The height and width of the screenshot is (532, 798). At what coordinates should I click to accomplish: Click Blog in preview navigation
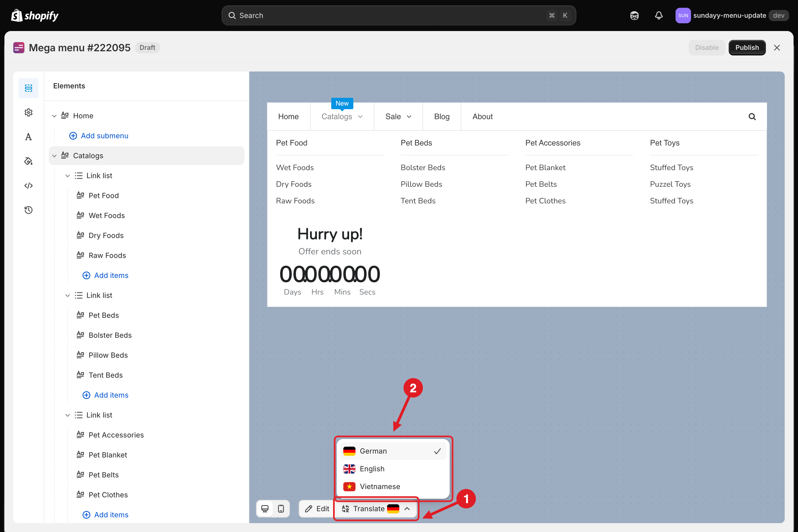tap(442, 116)
